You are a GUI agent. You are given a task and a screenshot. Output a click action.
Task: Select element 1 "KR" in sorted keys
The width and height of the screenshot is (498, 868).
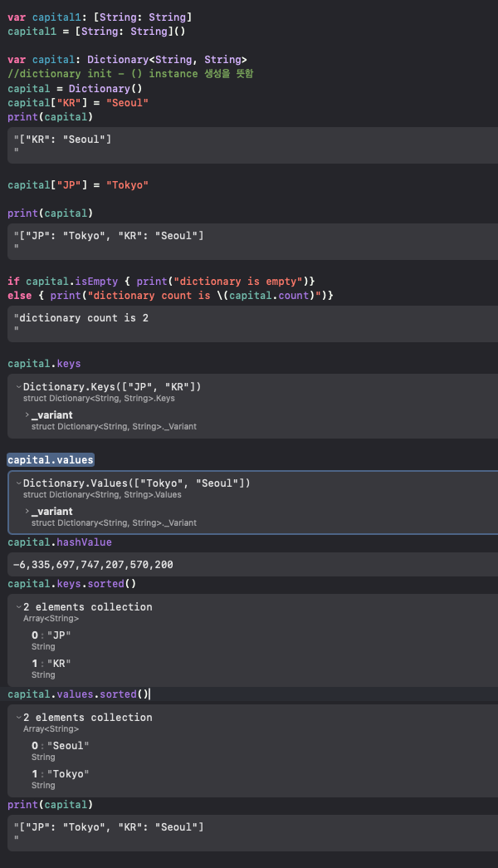pyautogui.click(x=51, y=663)
